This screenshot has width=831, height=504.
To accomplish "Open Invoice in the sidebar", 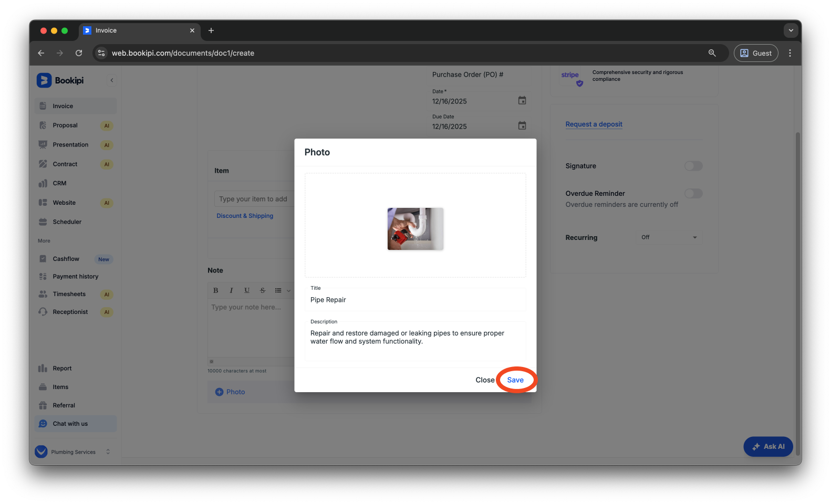I will pos(76,106).
